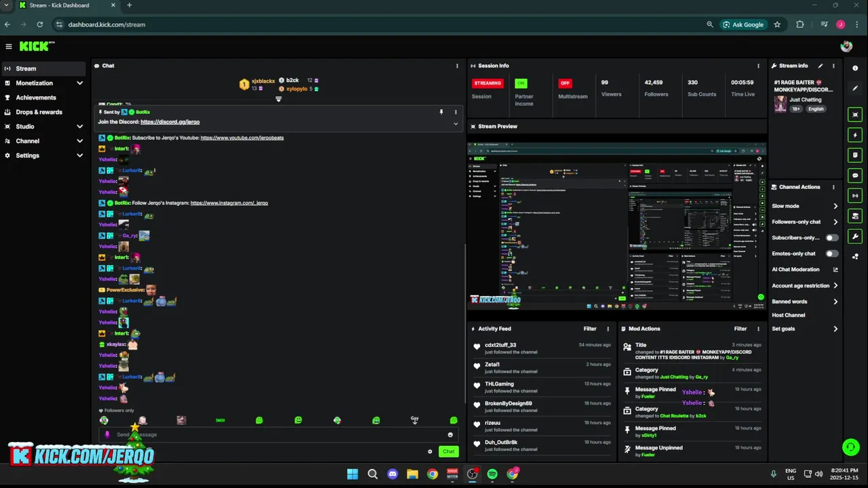Click the green Chat send button
The height and width of the screenshot is (488, 868).
click(448, 451)
